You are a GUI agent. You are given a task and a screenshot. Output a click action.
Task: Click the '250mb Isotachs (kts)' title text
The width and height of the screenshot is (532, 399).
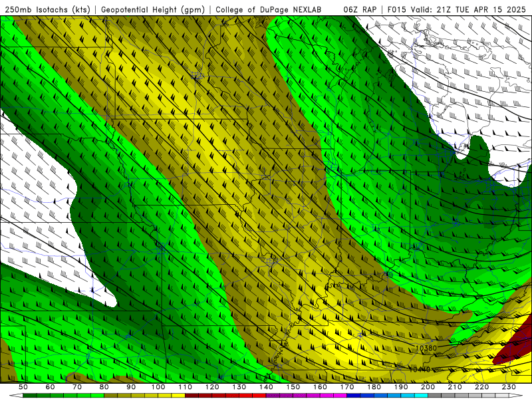pyautogui.click(x=47, y=9)
